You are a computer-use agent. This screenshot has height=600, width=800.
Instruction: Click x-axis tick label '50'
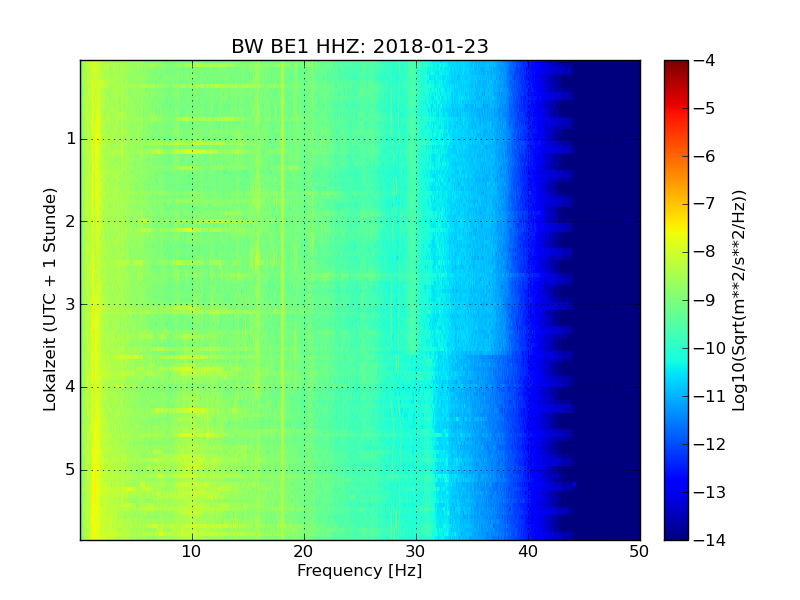tap(639, 552)
